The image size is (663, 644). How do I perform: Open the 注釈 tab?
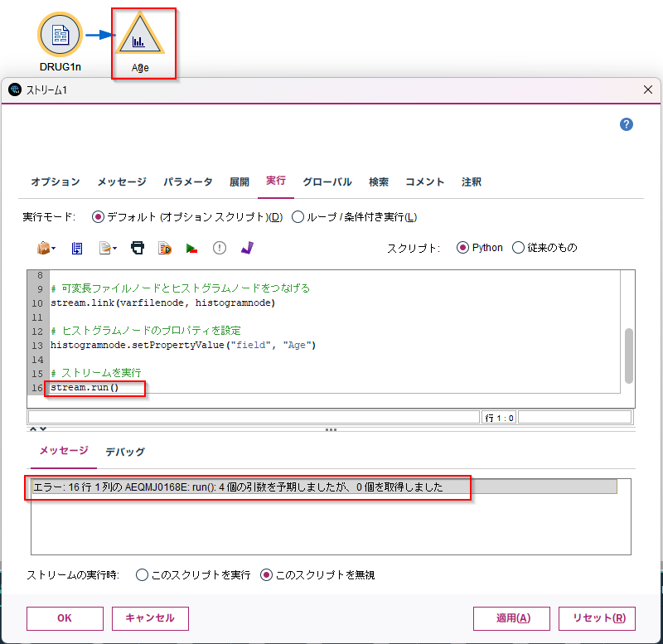pos(472,182)
